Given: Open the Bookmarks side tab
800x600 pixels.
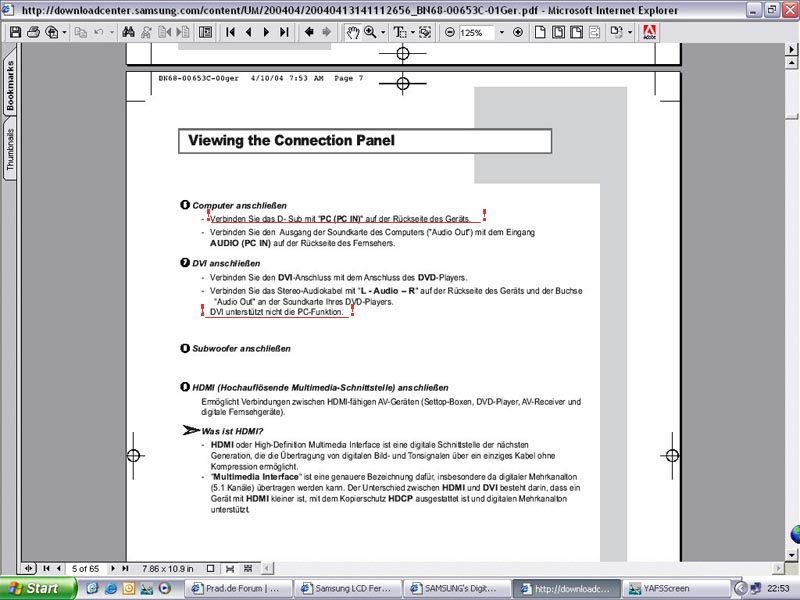Looking at the screenshot, I should point(11,87).
